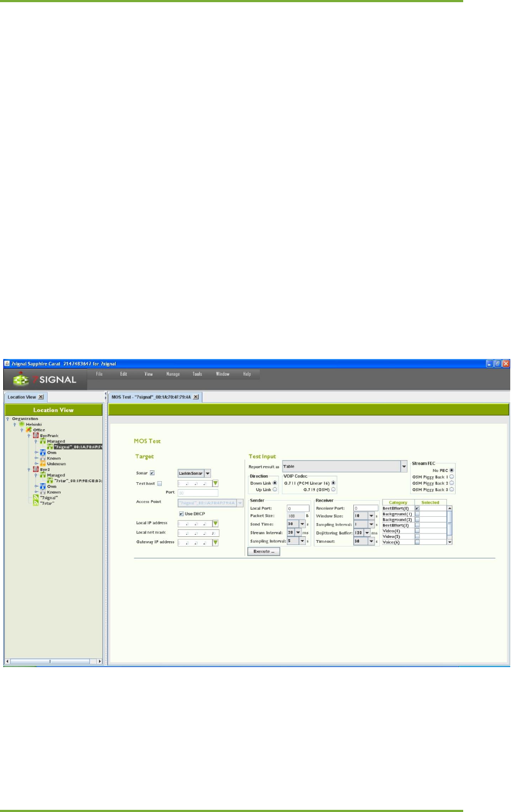Click the Own icon under Eye2
520x812 pixels.
pyautogui.click(x=43, y=487)
